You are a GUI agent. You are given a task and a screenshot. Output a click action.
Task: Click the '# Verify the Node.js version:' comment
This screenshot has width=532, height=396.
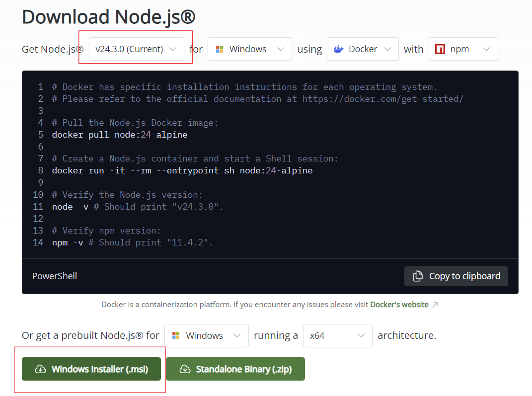pos(127,195)
